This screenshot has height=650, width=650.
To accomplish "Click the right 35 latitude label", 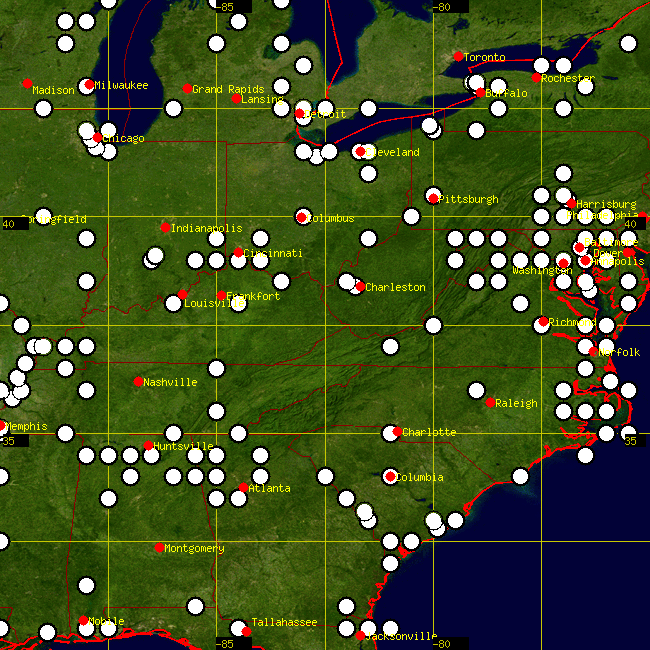I will click(x=630, y=441).
